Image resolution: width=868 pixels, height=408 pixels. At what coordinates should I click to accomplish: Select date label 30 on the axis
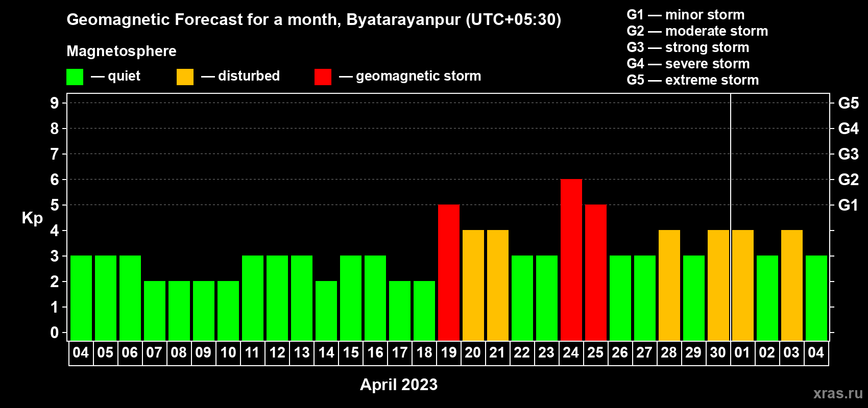point(718,353)
